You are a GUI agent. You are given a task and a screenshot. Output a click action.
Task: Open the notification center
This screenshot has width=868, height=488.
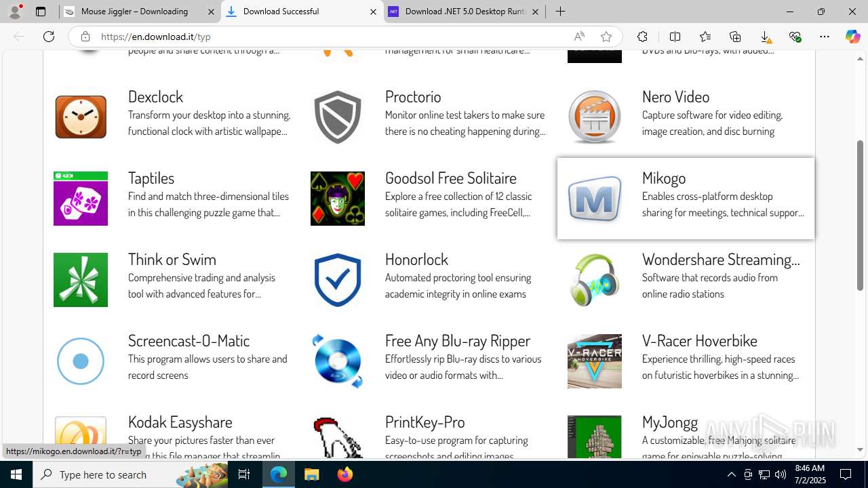pyautogui.click(x=846, y=474)
